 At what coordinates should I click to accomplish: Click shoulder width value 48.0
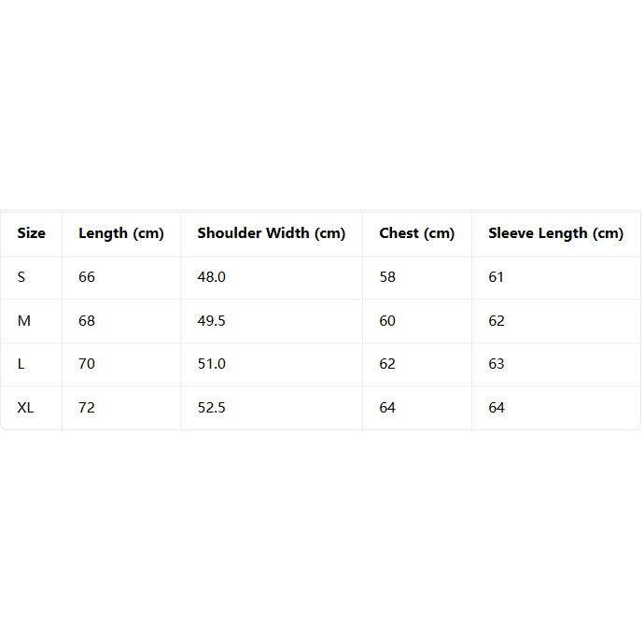212,277
